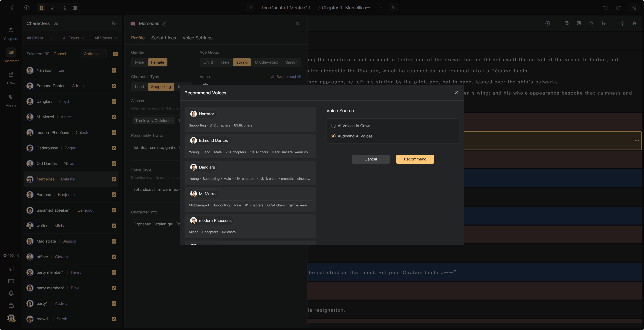Open the All Voices filter dropdown

105,38
